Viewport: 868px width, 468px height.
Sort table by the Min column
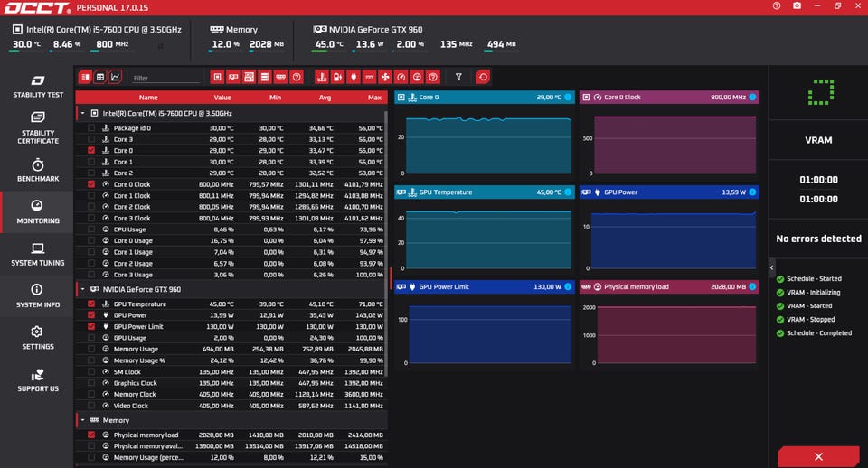coord(275,98)
